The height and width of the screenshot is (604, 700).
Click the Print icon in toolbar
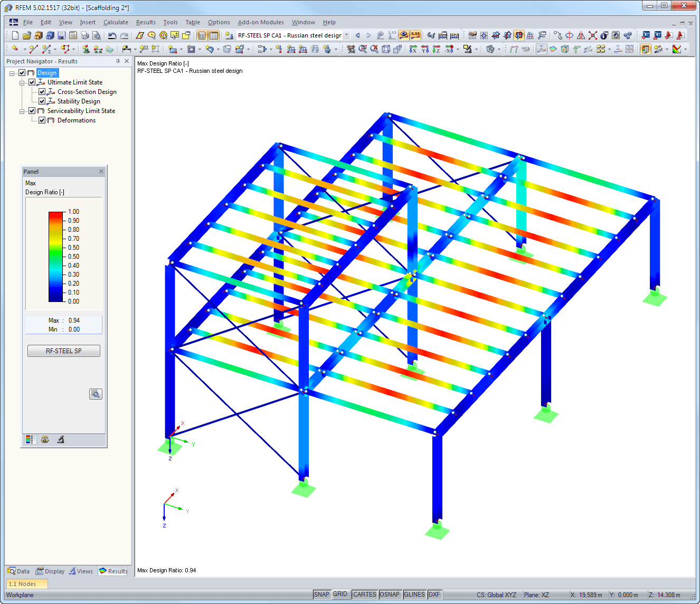[84, 35]
